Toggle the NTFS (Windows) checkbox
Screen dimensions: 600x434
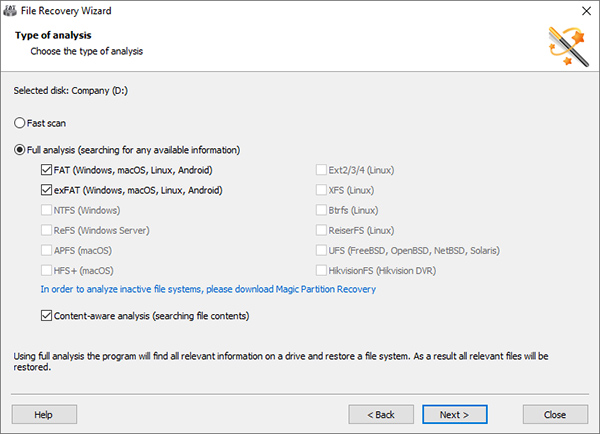click(x=46, y=210)
